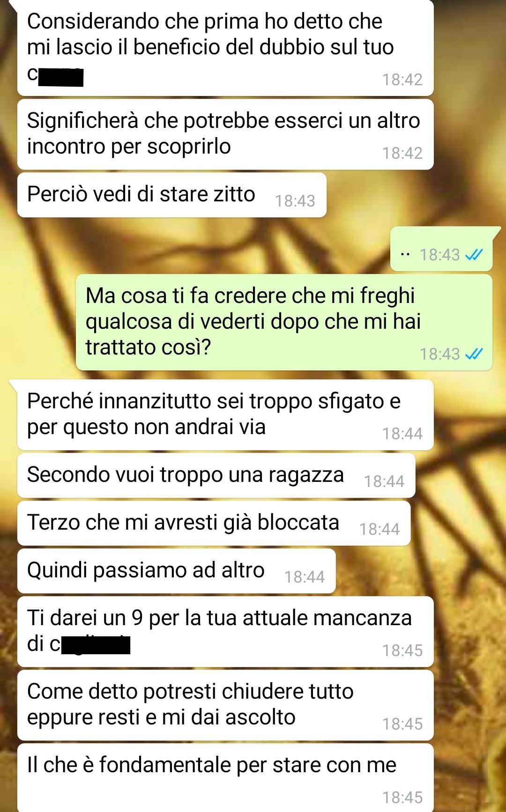This screenshot has height=812, width=506.
Task: Select message 'Perché innanzitutto sei troppo sfigato'
Action: pyautogui.click(x=225, y=415)
